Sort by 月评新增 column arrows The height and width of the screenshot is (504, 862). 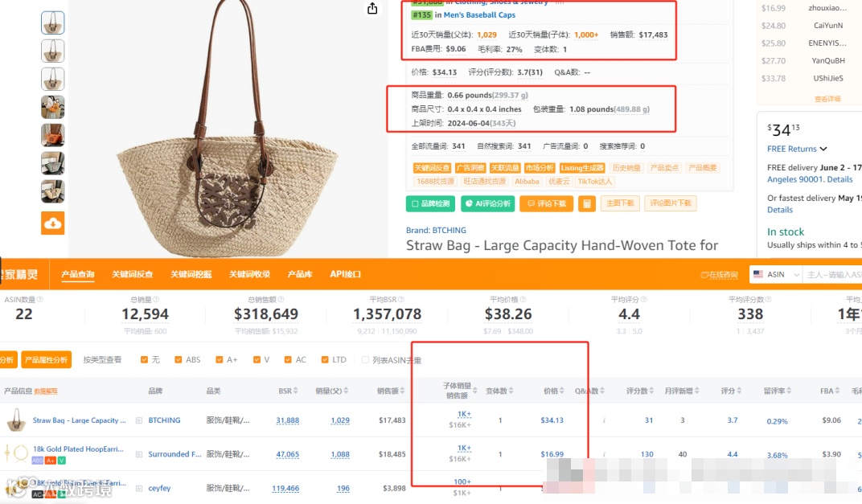click(697, 391)
